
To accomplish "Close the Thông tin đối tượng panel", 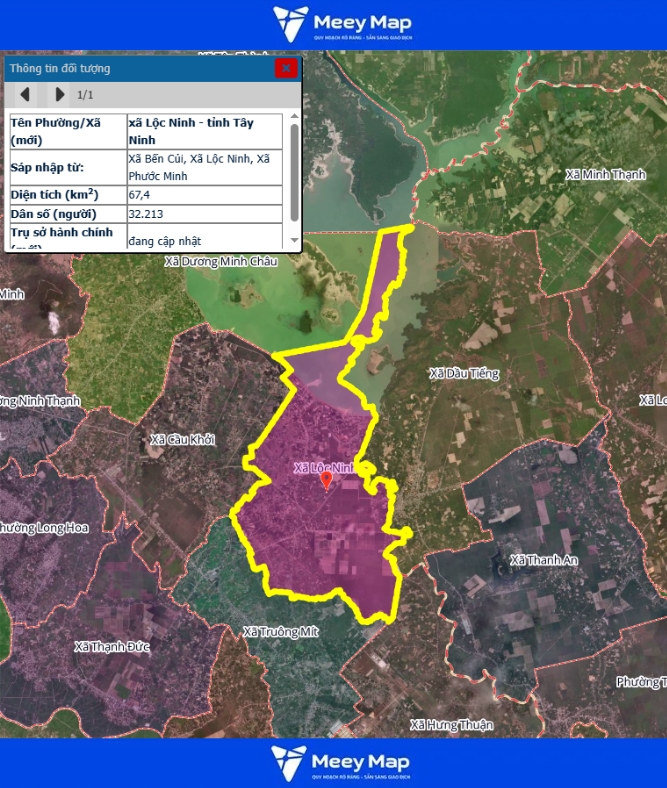I will tap(286, 68).
